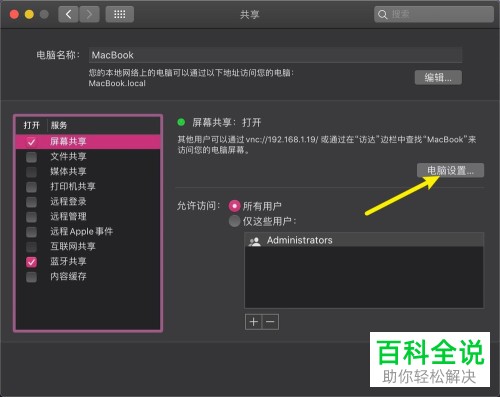Enable the 互联网共享 checkbox
The height and width of the screenshot is (397, 500).
click(31, 247)
